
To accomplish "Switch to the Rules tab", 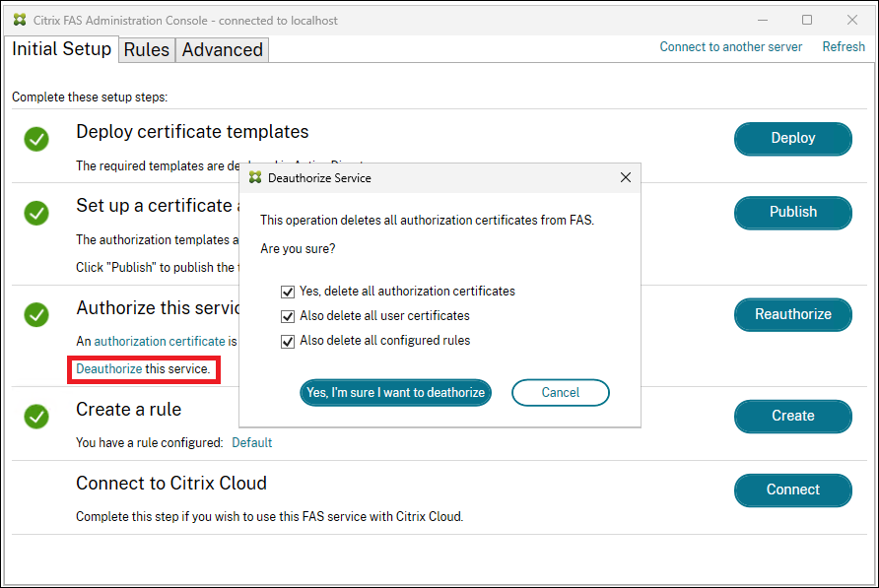I will [147, 50].
